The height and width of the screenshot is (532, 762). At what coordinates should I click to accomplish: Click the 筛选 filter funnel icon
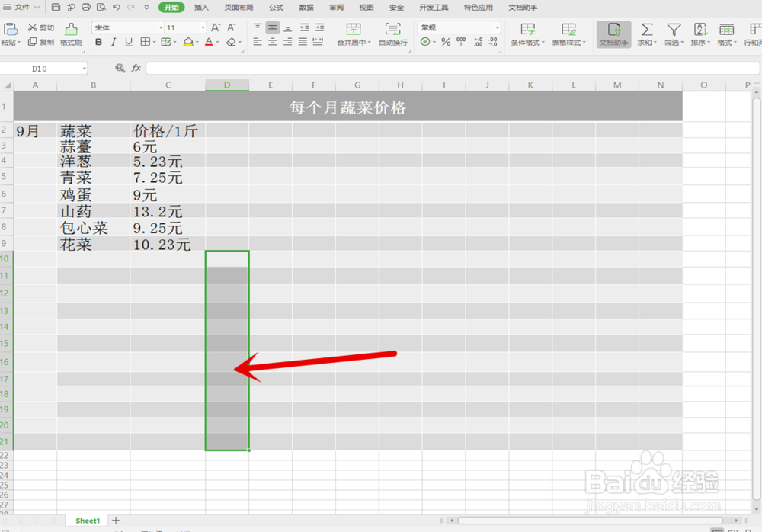[674, 29]
